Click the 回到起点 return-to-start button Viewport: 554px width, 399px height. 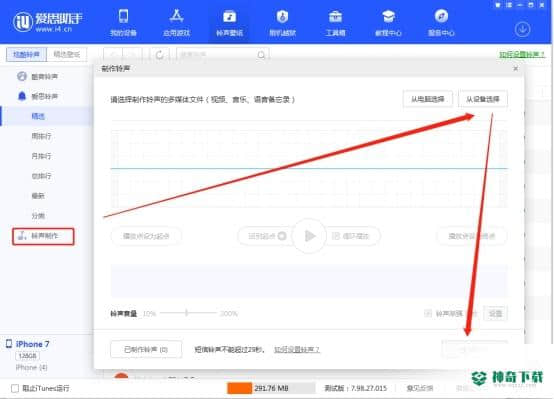266,236
